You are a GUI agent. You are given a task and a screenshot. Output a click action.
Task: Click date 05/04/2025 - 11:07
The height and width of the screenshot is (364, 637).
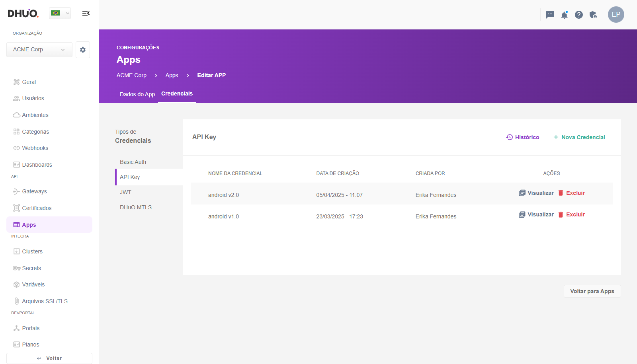(x=339, y=195)
